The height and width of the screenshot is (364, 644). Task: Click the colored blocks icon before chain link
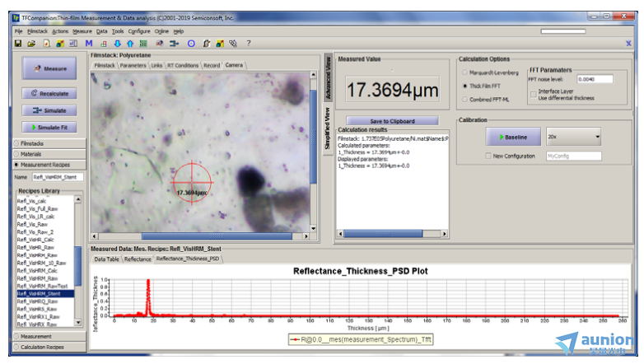pos(220,43)
